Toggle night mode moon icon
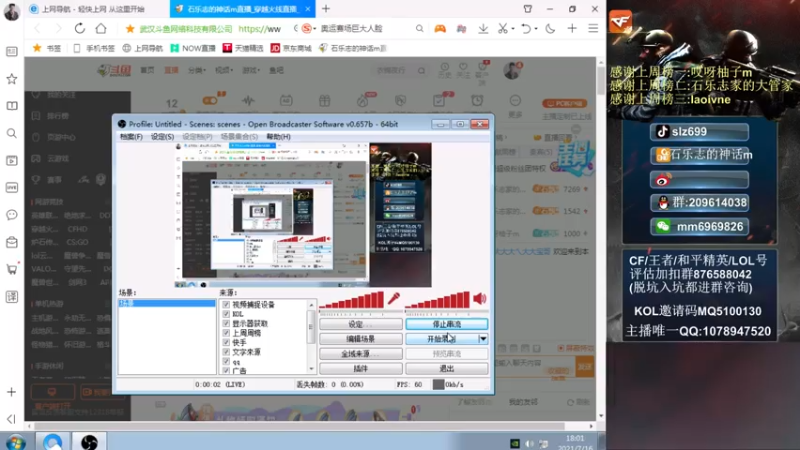Image resolution: width=800 pixels, height=450 pixels. point(550,29)
